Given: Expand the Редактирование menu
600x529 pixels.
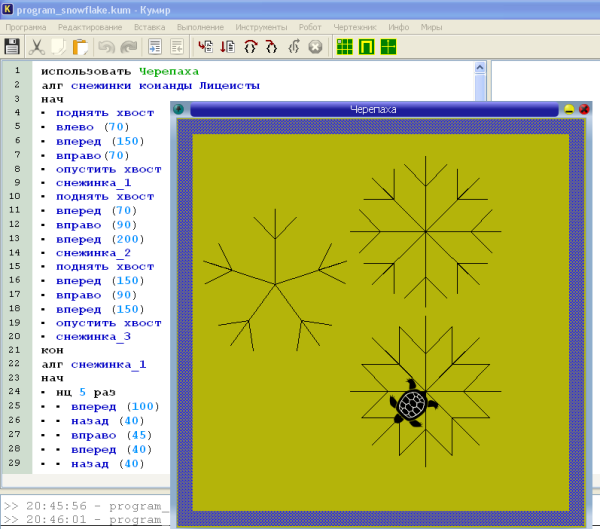Looking at the screenshot, I should pos(90,25).
